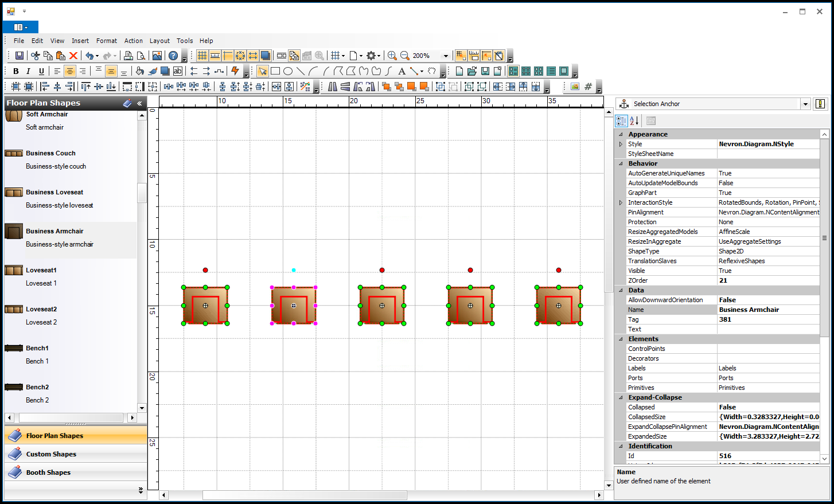
Task: Open the Format menu
Action: click(107, 41)
